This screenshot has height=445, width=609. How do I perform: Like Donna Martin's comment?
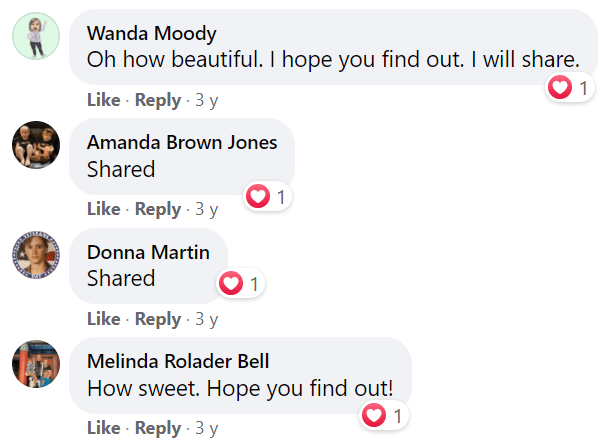tap(104, 319)
